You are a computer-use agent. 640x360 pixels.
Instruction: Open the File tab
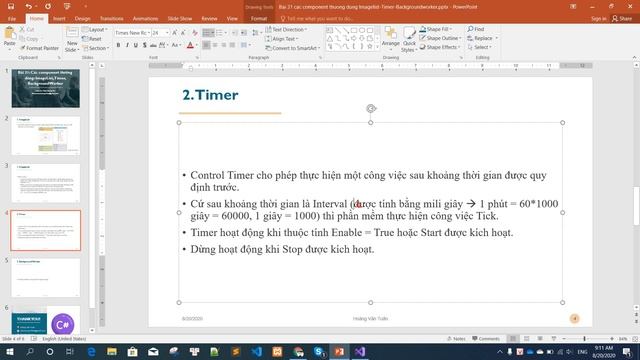12,18
